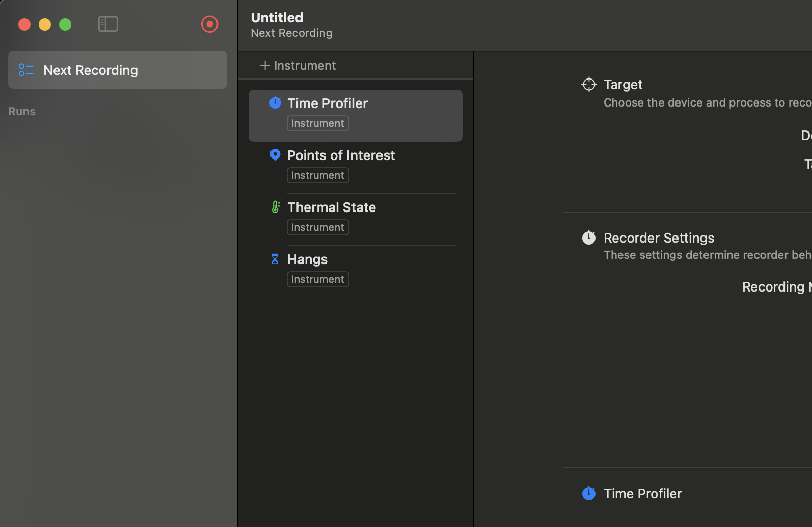Click Instrument tag under Points of Interest

[x=318, y=175]
